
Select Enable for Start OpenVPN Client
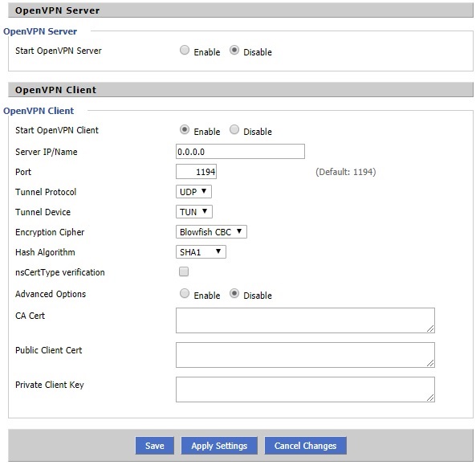pos(185,129)
